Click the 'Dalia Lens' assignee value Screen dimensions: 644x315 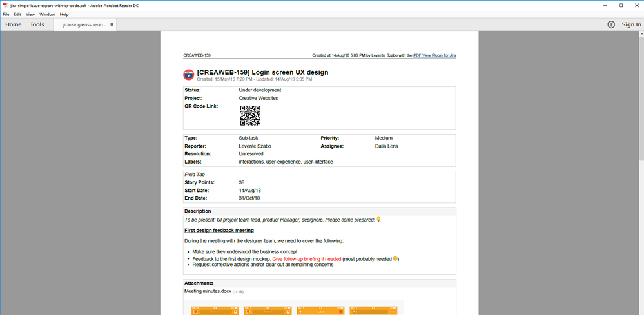tap(386, 146)
